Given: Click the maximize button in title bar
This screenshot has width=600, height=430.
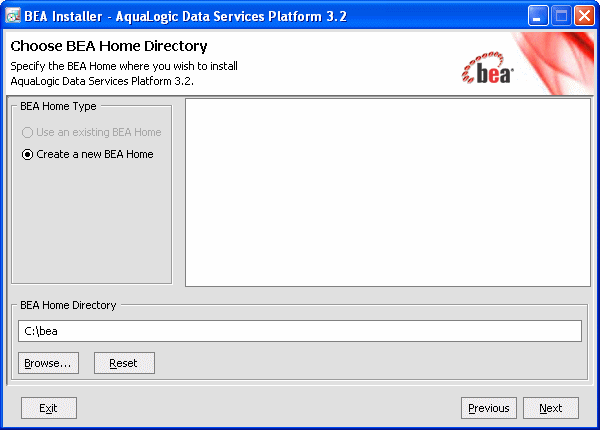Looking at the screenshot, I should pos(561,16).
